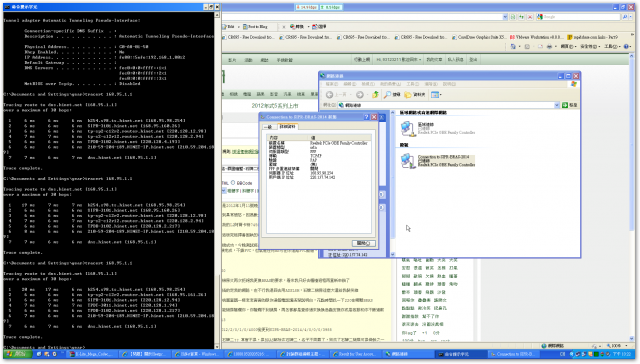640x364 pixels.
Task: Open CorelDraw Graphics Suite X5 favorites link
Action: click(479, 37)
